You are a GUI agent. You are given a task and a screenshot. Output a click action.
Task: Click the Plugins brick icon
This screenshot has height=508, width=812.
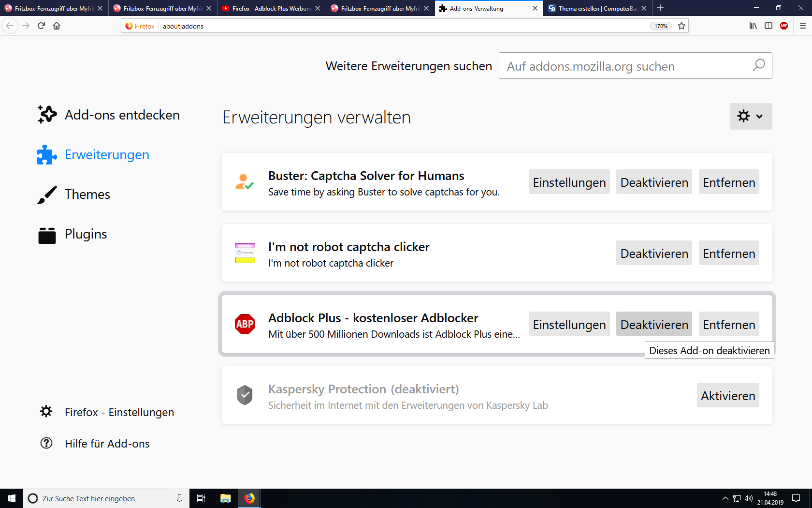[x=47, y=235]
